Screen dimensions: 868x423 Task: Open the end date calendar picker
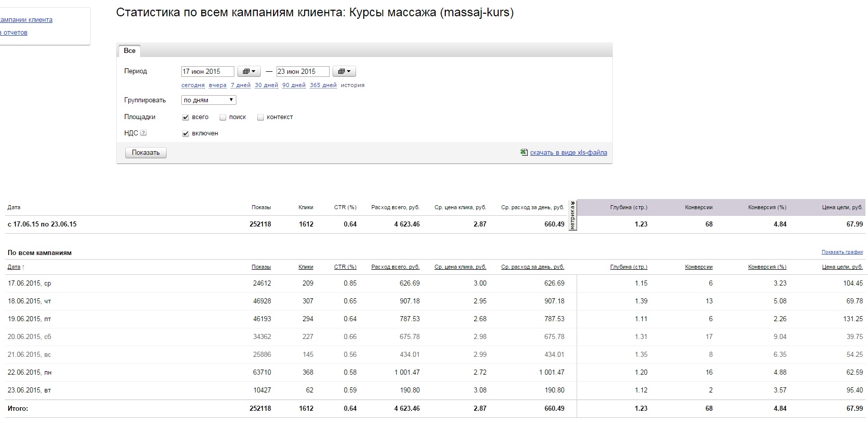[x=344, y=72]
